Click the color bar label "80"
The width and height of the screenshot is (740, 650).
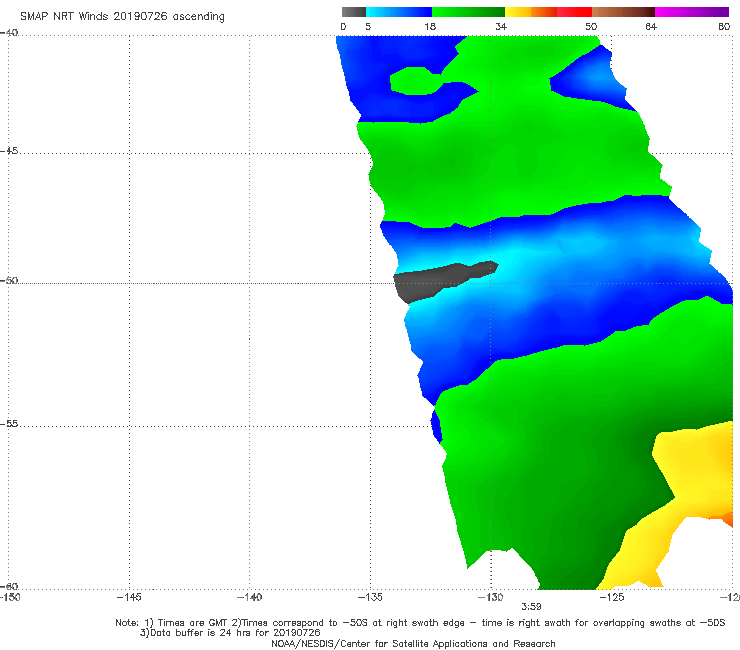[724, 27]
